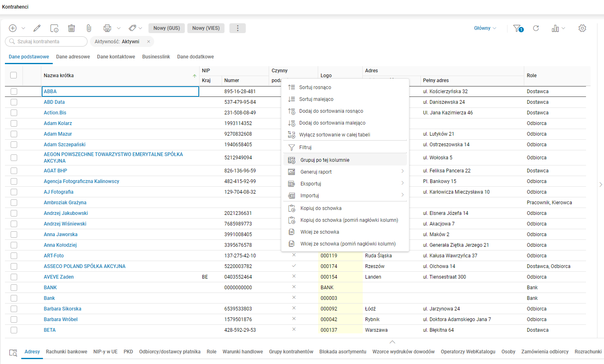Open the Główny view dropdown
Image resolution: width=604 pixels, height=364 pixels.
[485, 28]
